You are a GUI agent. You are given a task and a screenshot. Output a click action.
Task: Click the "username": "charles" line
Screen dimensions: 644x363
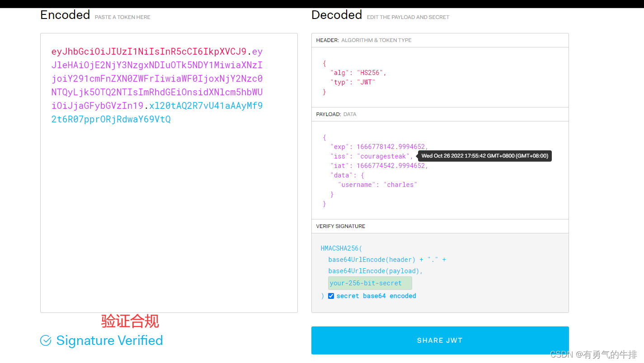(377, 185)
